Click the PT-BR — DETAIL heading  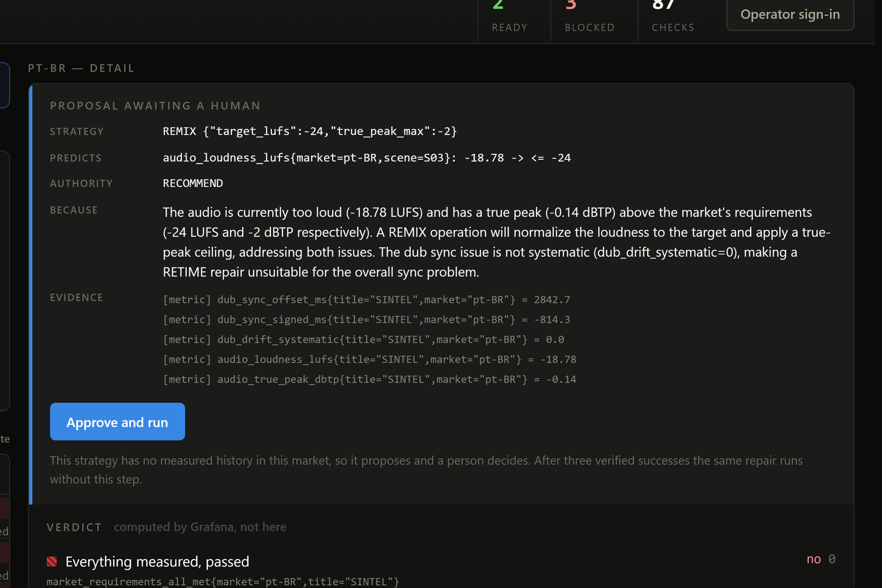[x=81, y=68]
